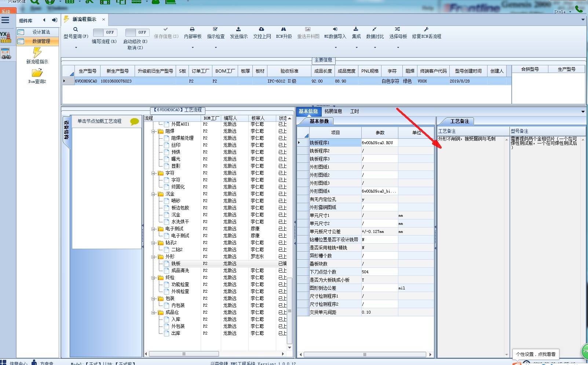Click the 项目 column header

pyautogui.click(x=335, y=132)
